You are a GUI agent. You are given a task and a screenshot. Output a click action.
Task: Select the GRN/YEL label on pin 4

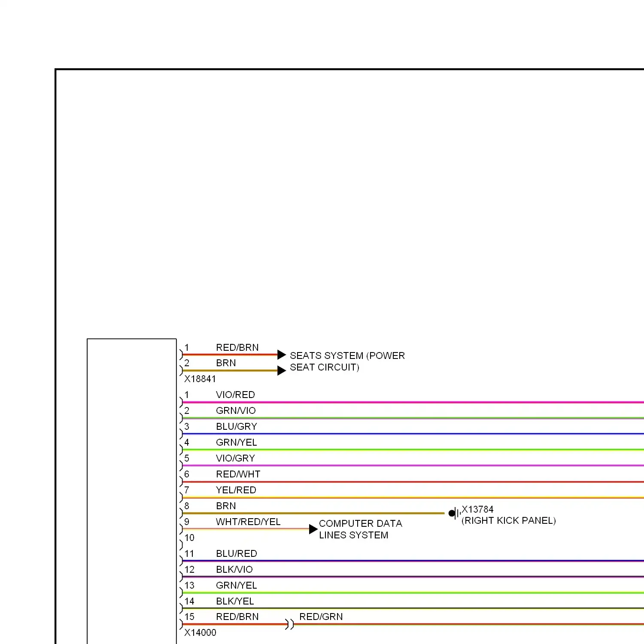(x=237, y=442)
